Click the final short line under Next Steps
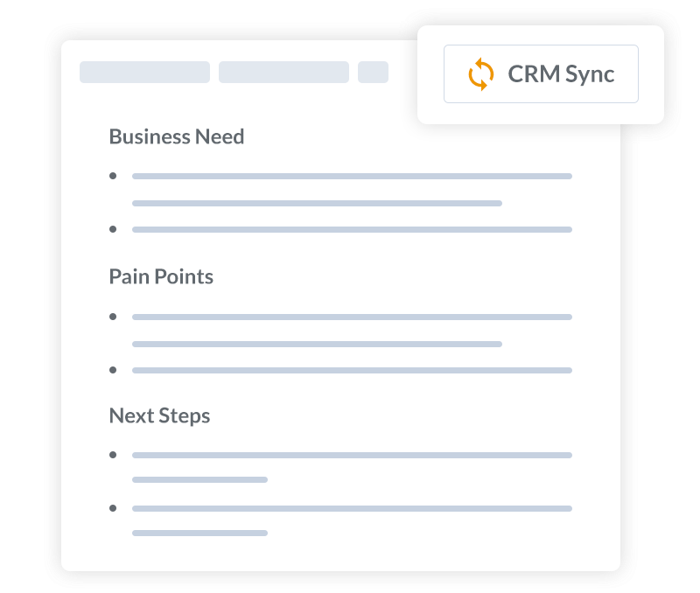This screenshot has width=700, height=593. pyautogui.click(x=199, y=534)
